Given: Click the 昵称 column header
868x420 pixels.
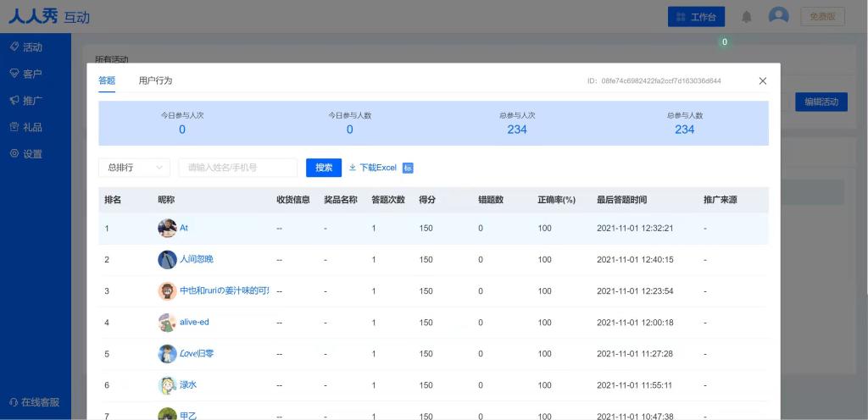Looking at the screenshot, I should pos(166,200).
